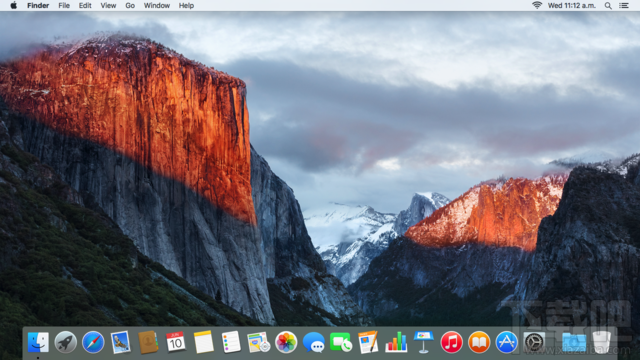Screen dimensions: 640x360
Task: Open Launchpad from the Dock
Action: [x=65, y=342]
